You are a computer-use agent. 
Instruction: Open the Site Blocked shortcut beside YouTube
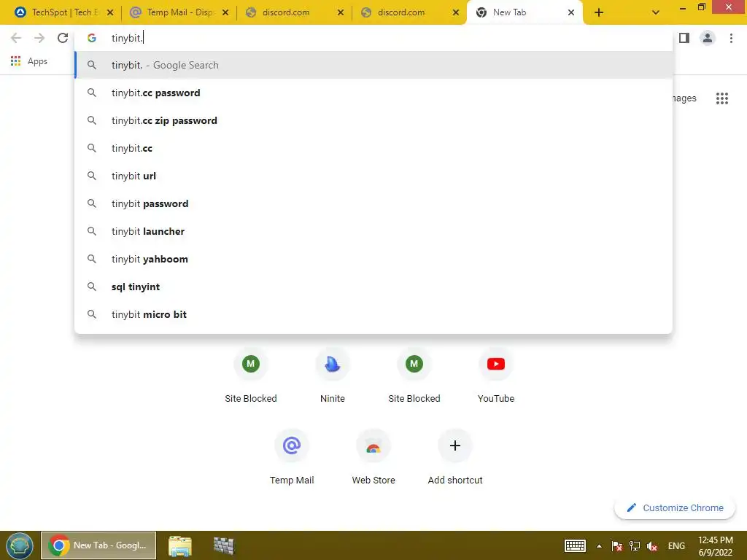pyautogui.click(x=414, y=376)
